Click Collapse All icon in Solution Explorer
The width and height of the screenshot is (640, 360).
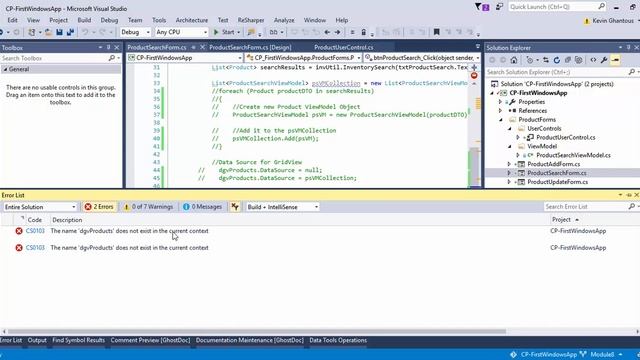[568, 60]
